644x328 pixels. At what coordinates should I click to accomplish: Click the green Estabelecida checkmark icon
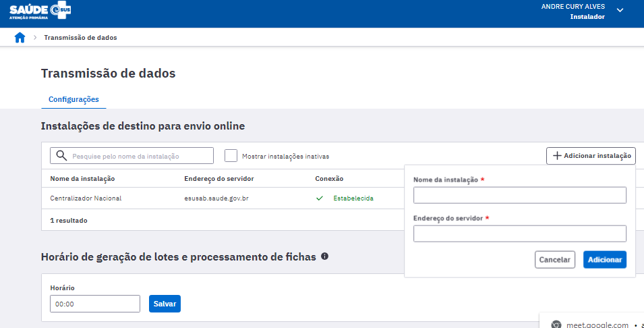coord(319,198)
